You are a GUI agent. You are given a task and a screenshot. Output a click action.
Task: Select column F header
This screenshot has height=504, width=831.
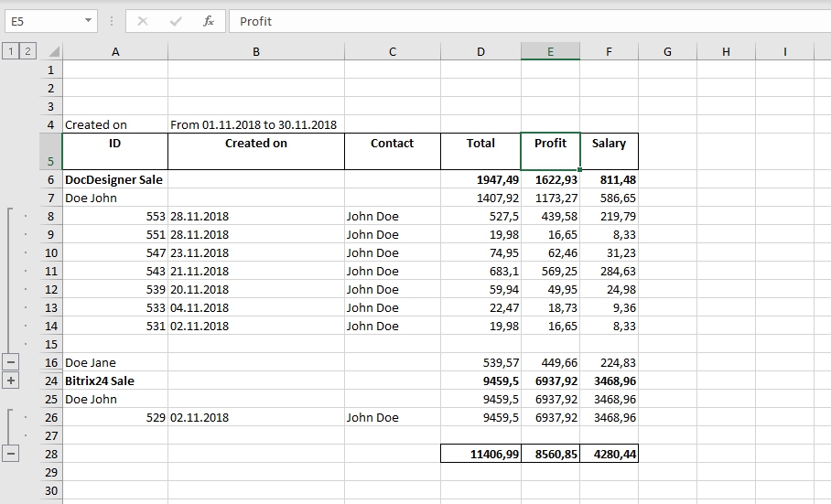[x=609, y=52]
